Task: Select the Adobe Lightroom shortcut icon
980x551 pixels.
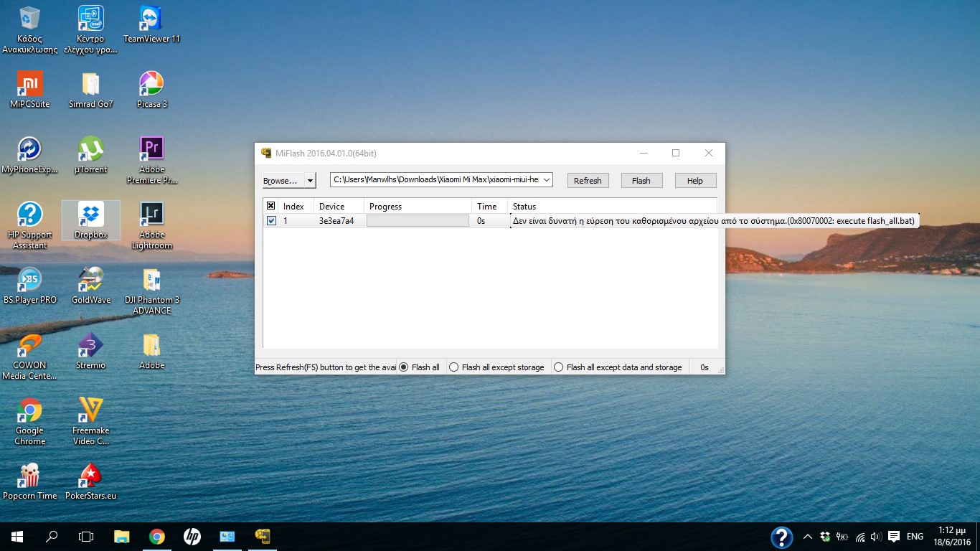Action: click(151, 215)
